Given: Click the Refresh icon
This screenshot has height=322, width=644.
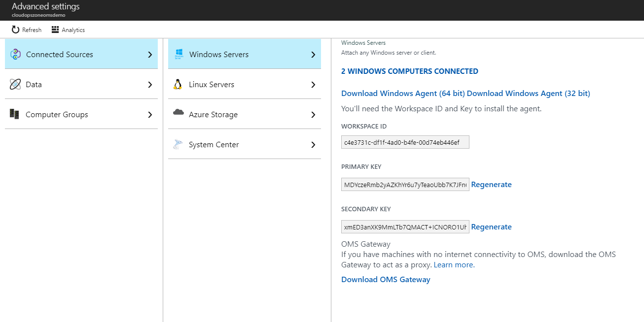Looking at the screenshot, I should (15, 30).
